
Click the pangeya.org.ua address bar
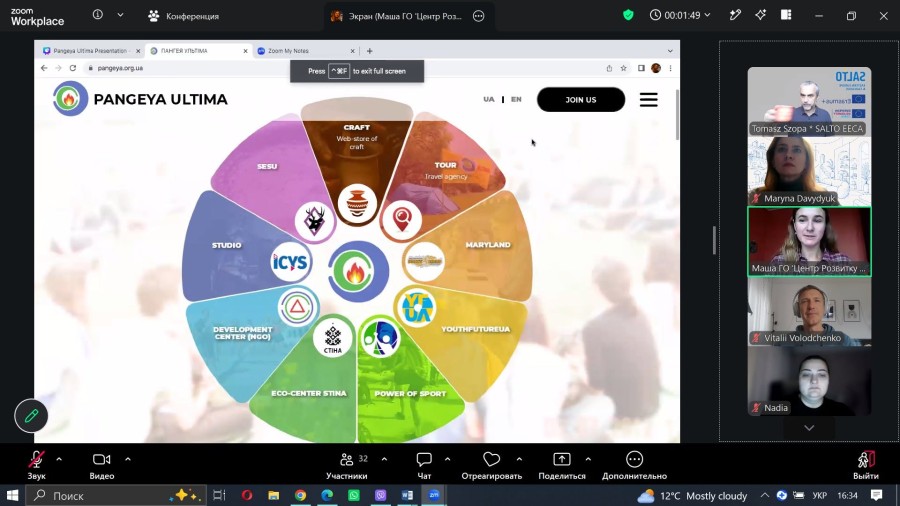[x=344, y=68]
